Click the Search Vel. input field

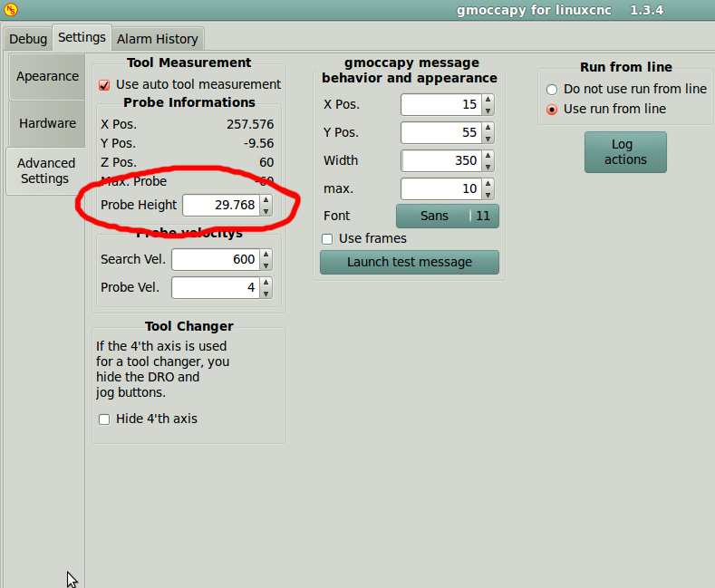click(x=216, y=259)
